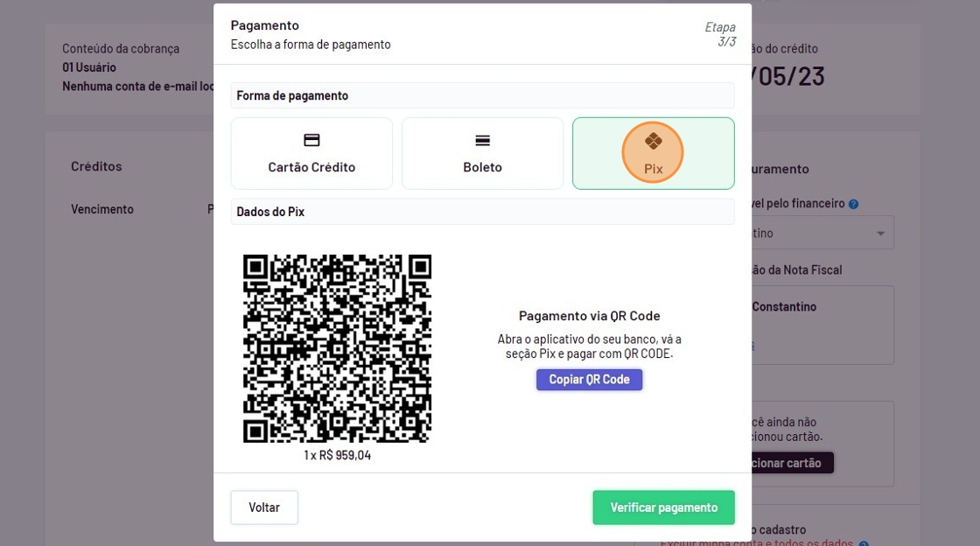Open the financial responsible dropdown arrow
980x546 pixels.
(880, 234)
